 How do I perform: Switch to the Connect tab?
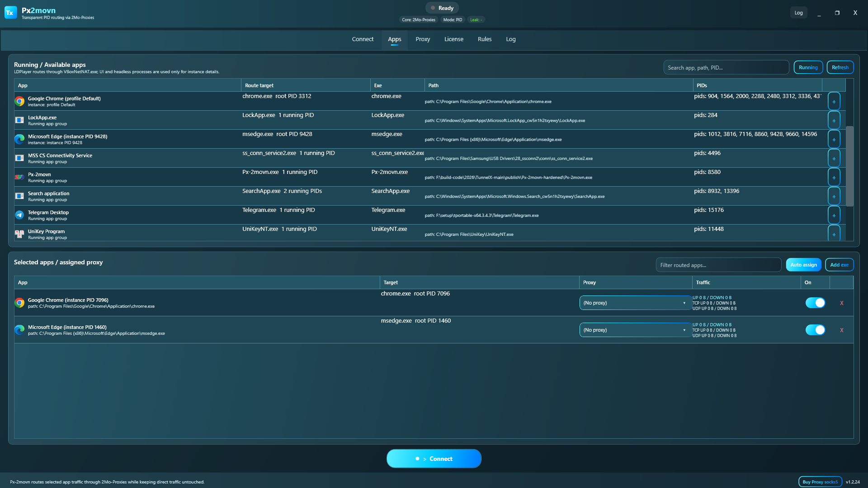(363, 39)
